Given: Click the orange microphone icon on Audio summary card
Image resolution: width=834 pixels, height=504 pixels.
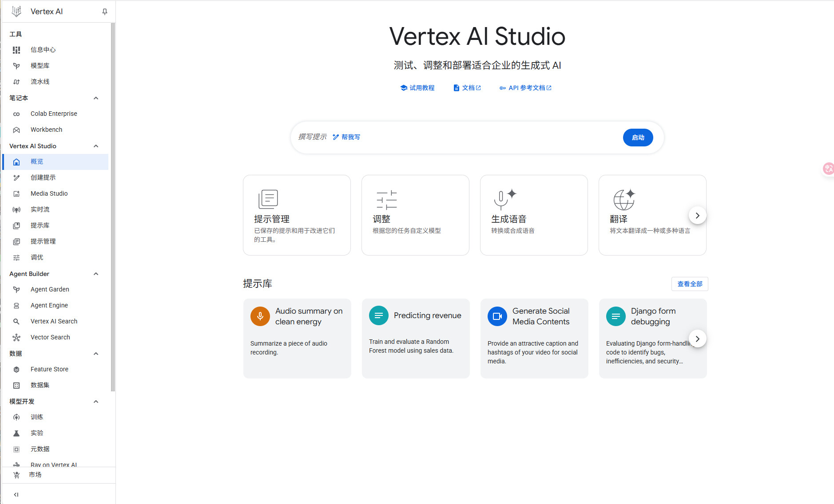Looking at the screenshot, I should [x=260, y=316].
